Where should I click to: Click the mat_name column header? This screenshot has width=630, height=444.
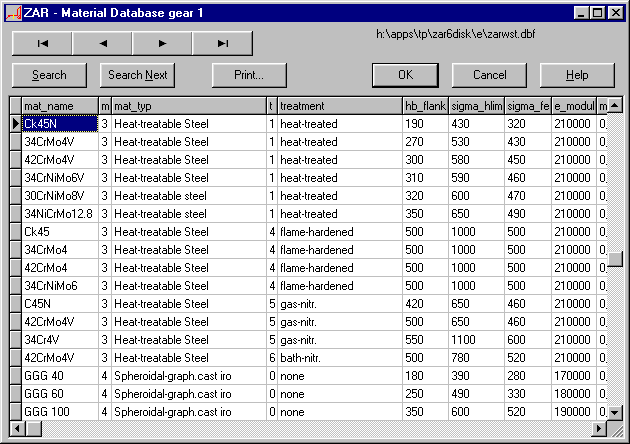point(59,106)
